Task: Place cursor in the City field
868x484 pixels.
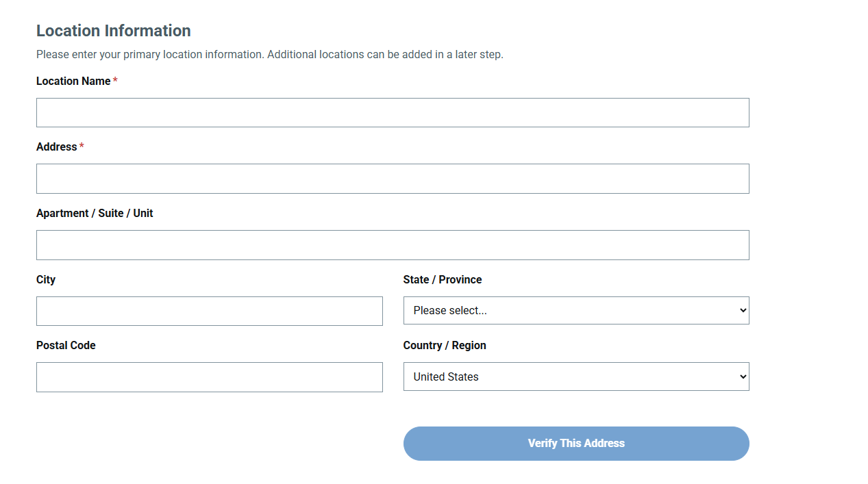Action: (209, 311)
